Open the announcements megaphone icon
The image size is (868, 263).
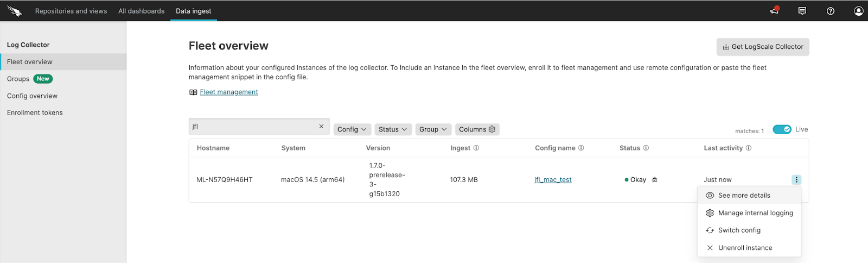click(x=775, y=10)
